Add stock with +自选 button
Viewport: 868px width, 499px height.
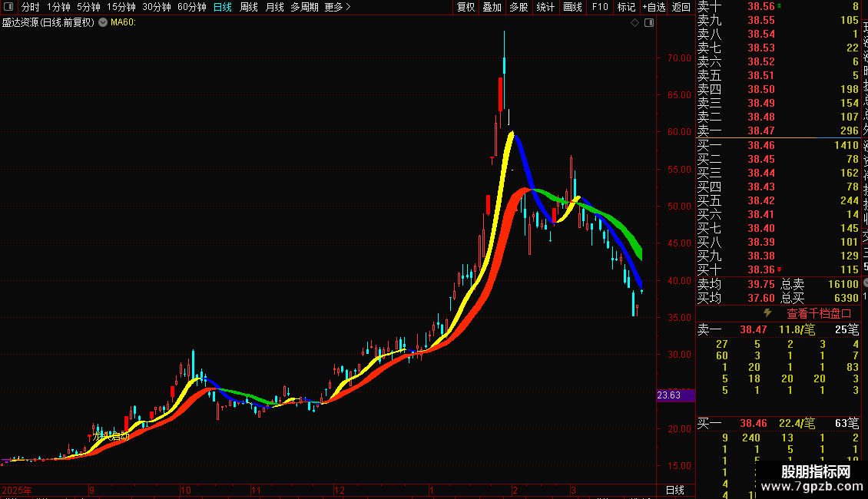(654, 7)
